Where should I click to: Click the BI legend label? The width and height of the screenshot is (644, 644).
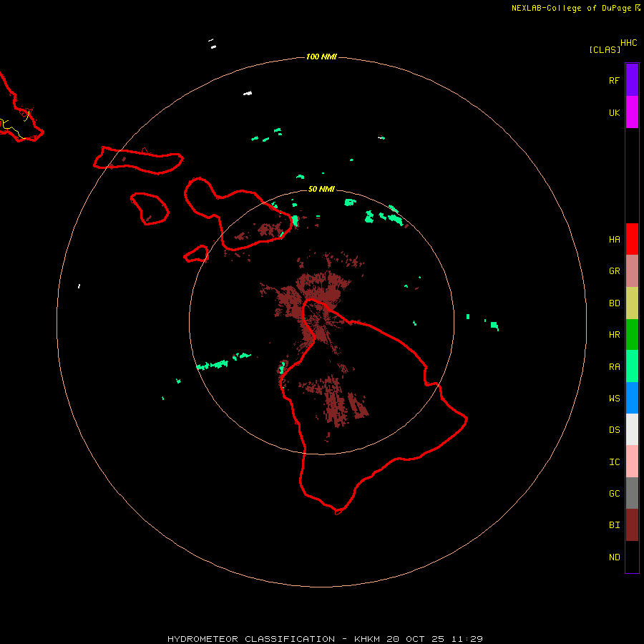614,525
